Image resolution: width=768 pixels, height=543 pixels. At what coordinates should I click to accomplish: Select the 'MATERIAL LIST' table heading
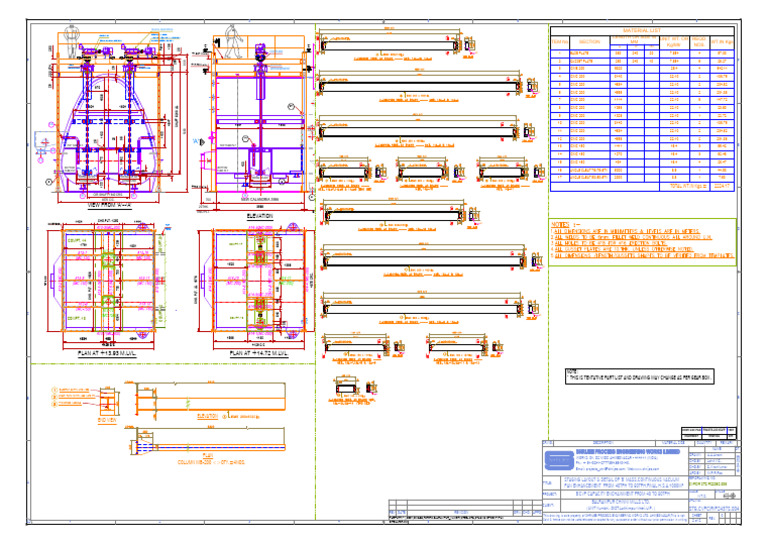[642, 31]
